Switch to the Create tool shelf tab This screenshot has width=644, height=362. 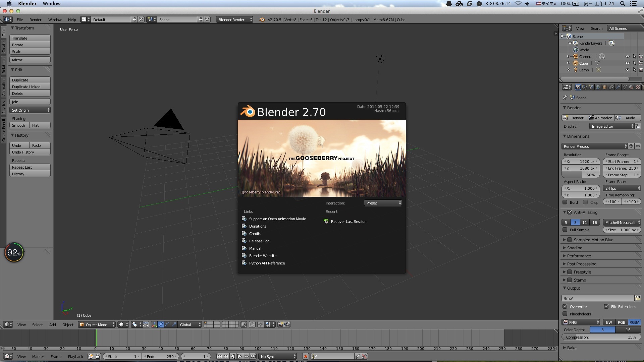pyautogui.click(x=4, y=47)
